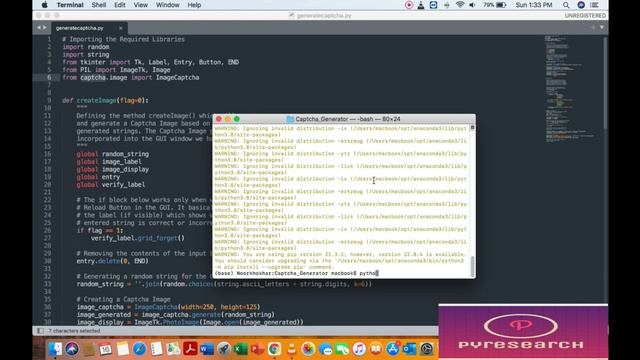Open the Apple menu
Viewport: 640px width, 360px height.
coord(44,5)
